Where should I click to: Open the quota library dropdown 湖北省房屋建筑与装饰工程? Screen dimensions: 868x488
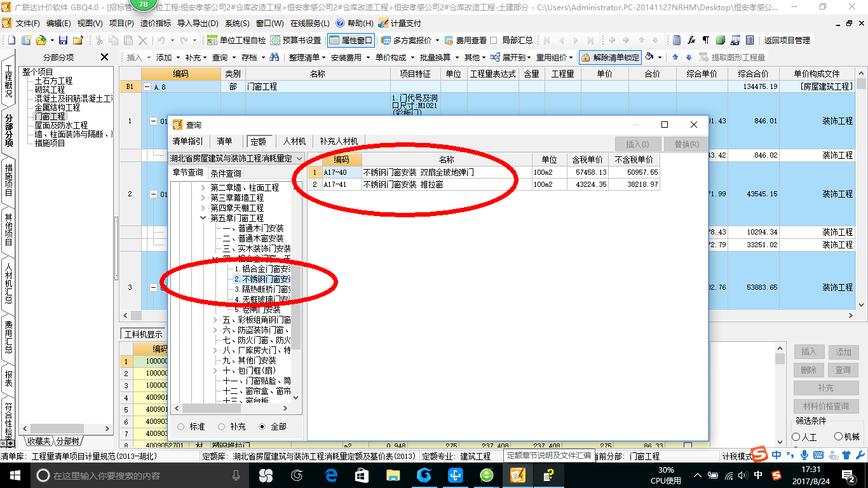(x=237, y=158)
